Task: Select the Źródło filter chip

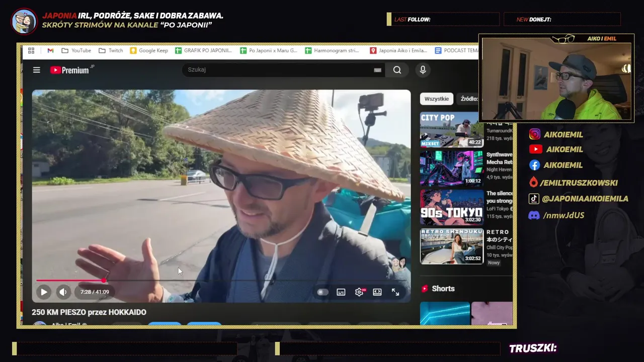Action: [469, 99]
